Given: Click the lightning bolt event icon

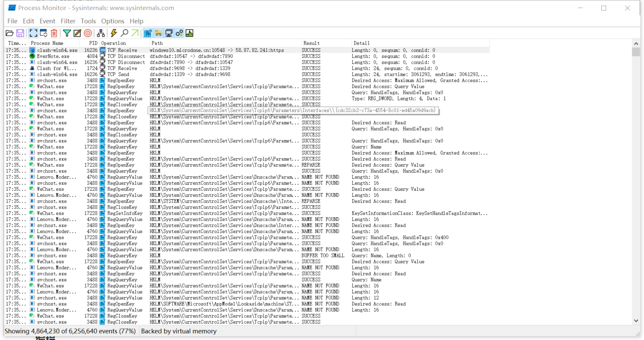Looking at the screenshot, I should pos(114,33).
